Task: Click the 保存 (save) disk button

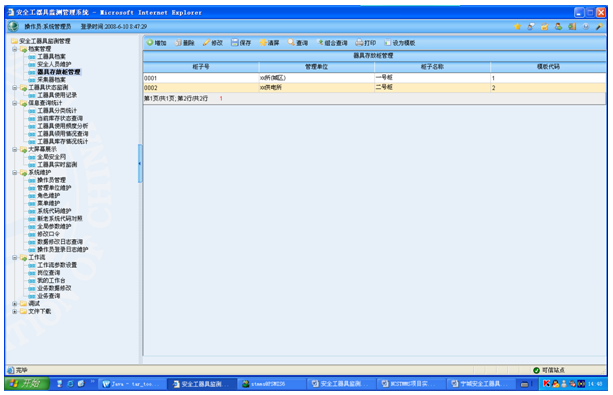Action: coord(241,43)
